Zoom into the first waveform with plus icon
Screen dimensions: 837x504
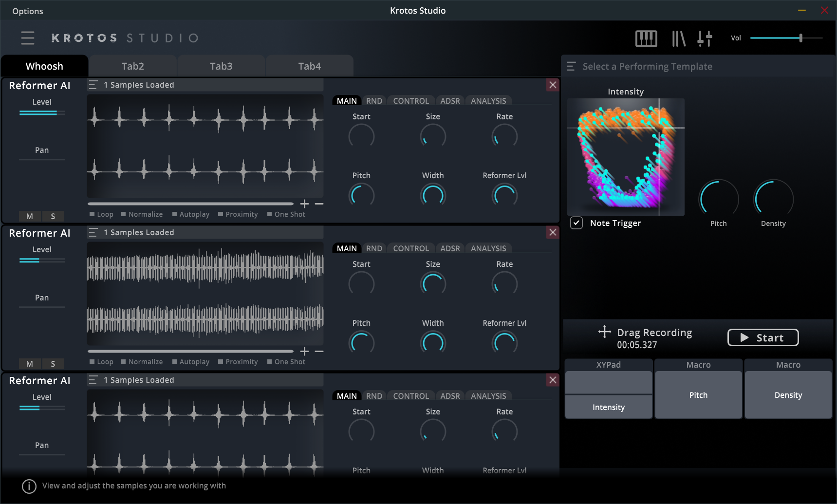tap(304, 204)
